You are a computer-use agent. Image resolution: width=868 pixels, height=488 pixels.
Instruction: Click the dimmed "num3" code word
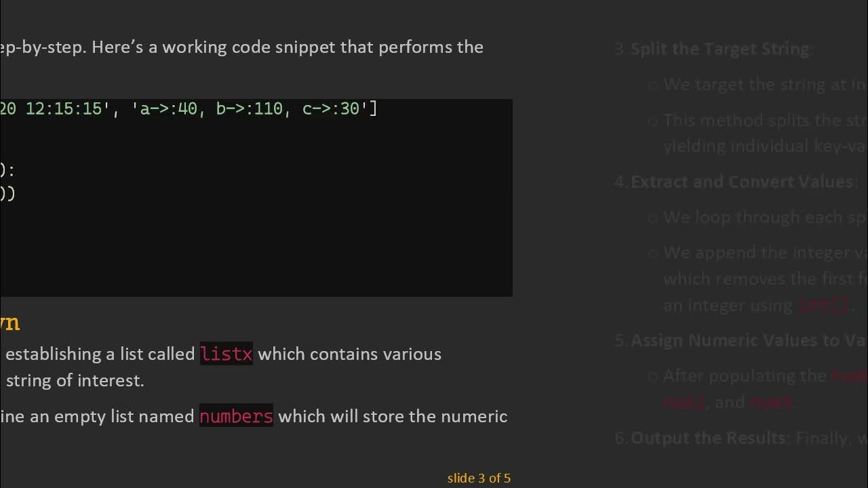770,403
